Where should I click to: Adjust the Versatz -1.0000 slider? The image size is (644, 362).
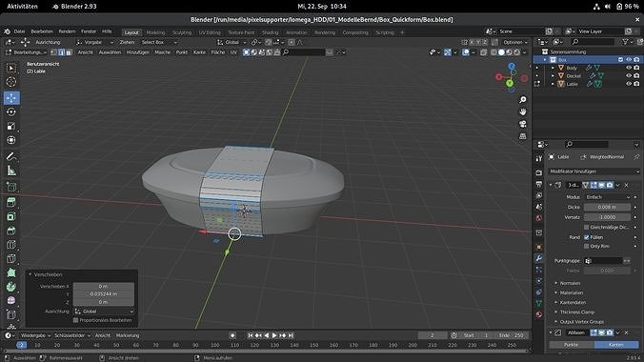point(607,217)
